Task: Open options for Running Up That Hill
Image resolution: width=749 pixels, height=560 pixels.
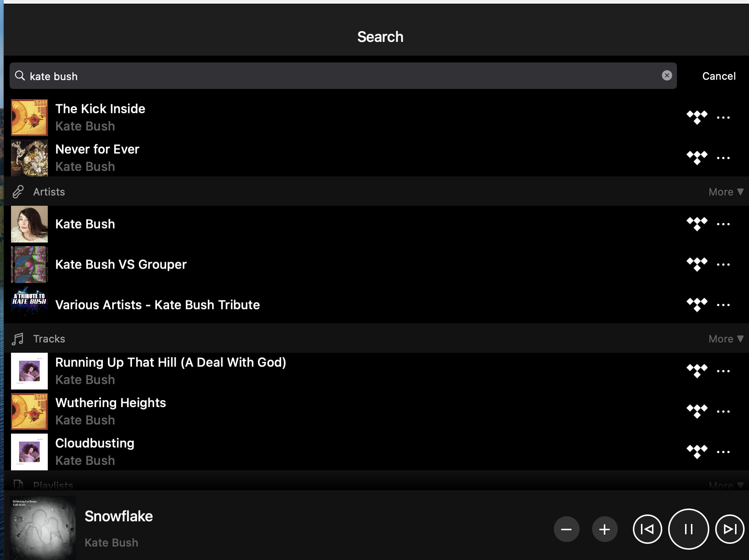Action: pos(723,371)
